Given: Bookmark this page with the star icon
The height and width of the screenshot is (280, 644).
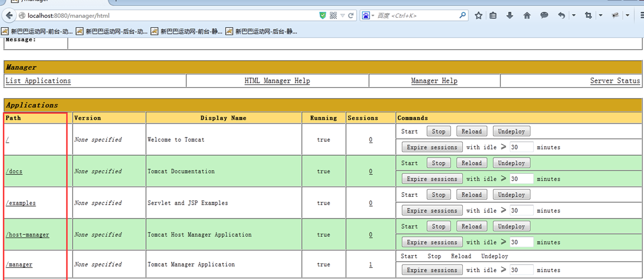Looking at the screenshot, I should [x=478, y=16].
